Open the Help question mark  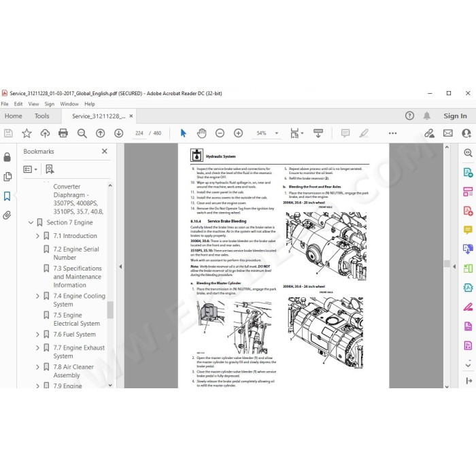(409, 116)
